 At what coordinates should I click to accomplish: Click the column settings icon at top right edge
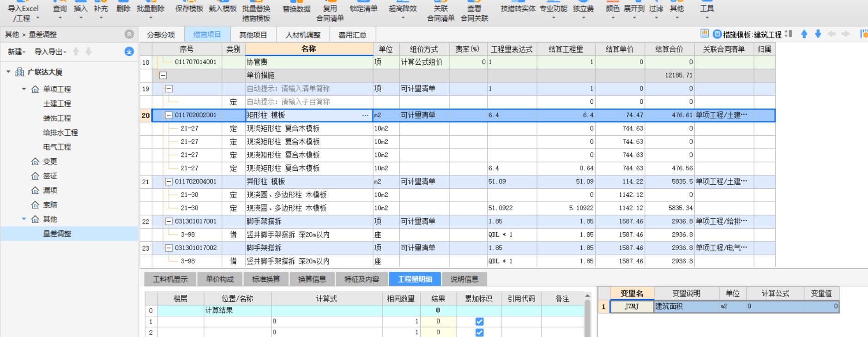[x=864, y=34]
